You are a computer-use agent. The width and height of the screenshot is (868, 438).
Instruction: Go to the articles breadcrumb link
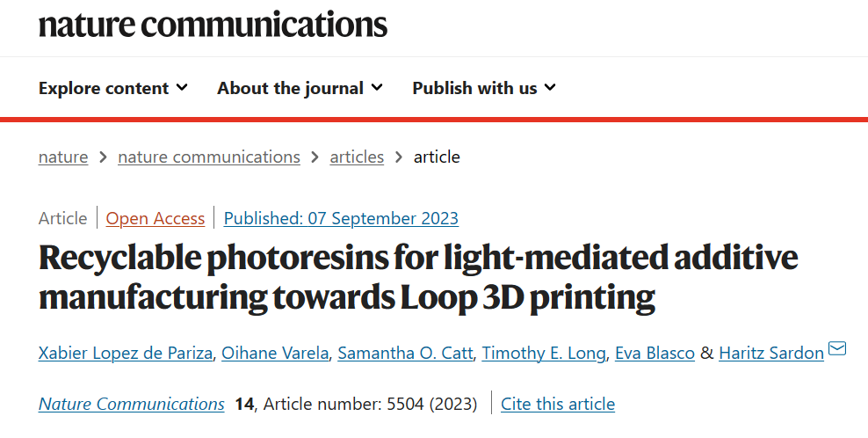[x=357, y=157]
